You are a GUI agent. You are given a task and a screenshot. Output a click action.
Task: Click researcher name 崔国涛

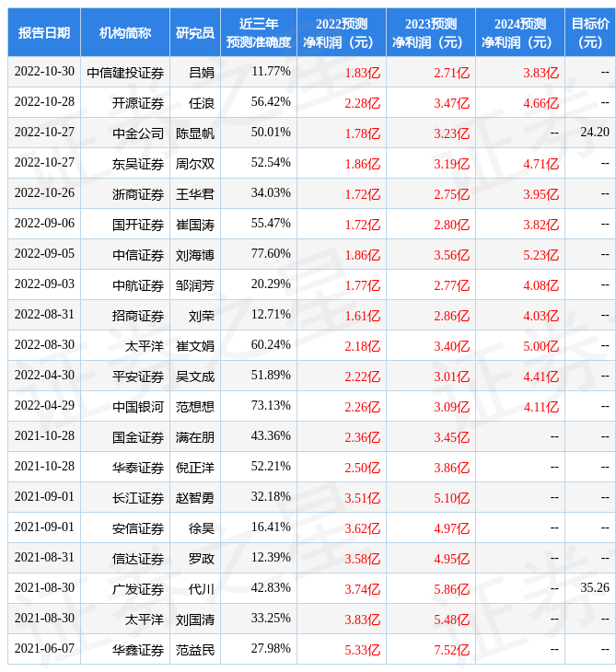(x=195, y=225)
